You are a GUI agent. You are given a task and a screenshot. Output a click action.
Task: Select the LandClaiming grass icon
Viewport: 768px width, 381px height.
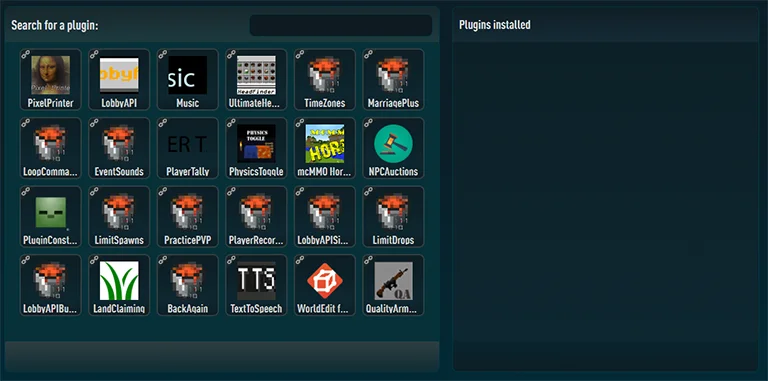point(119,281)
